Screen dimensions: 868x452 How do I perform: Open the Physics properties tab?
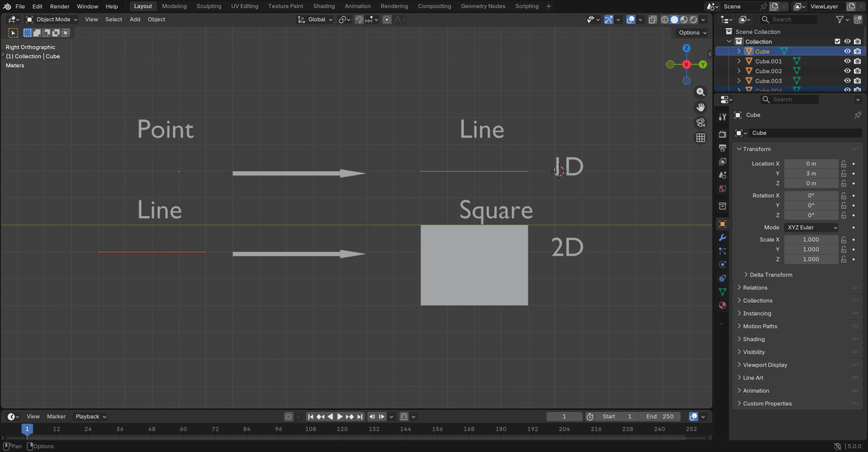click(x=722, y=264)
